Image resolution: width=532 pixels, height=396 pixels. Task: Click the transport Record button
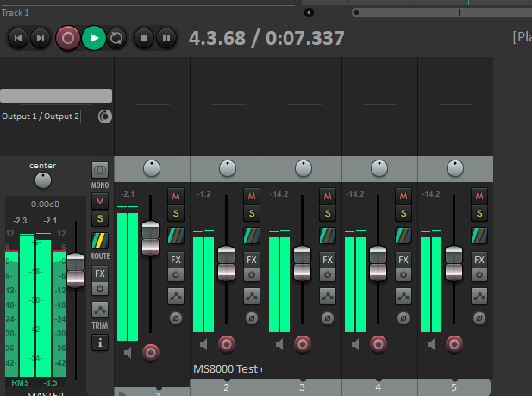pos(68,38)
